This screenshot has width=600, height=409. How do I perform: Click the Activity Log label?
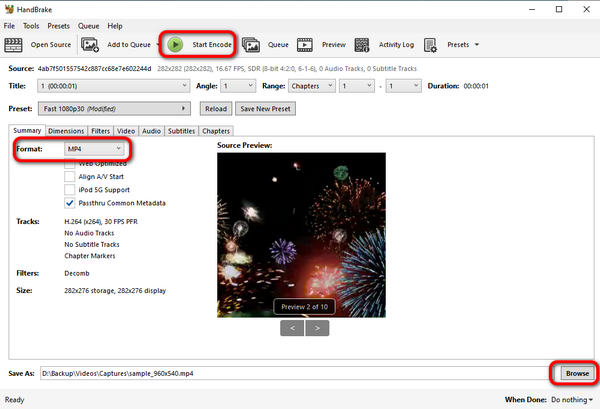396,45
